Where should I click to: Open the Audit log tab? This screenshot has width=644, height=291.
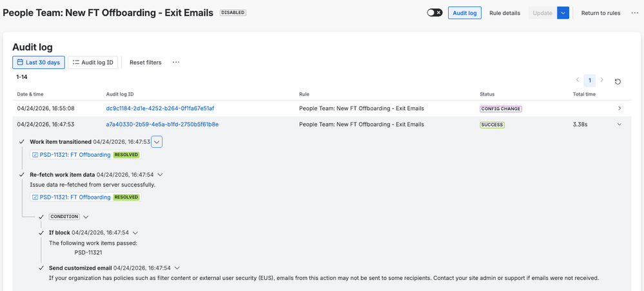(x=465, y=13)
